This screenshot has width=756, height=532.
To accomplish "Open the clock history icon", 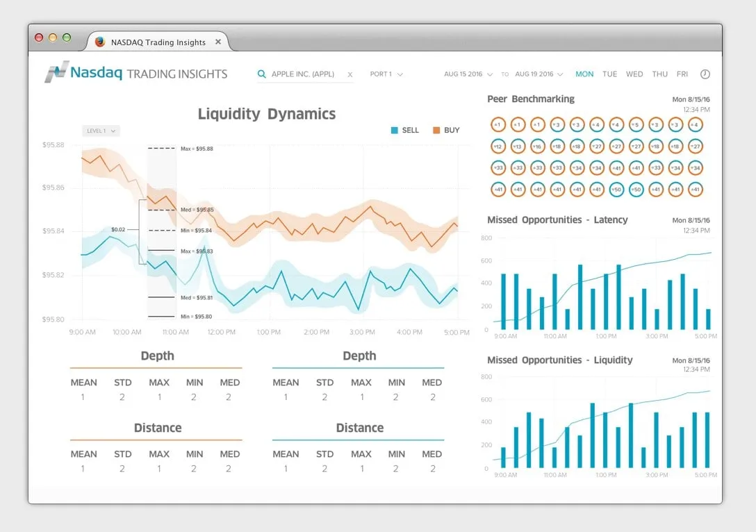I will [705, 74].
